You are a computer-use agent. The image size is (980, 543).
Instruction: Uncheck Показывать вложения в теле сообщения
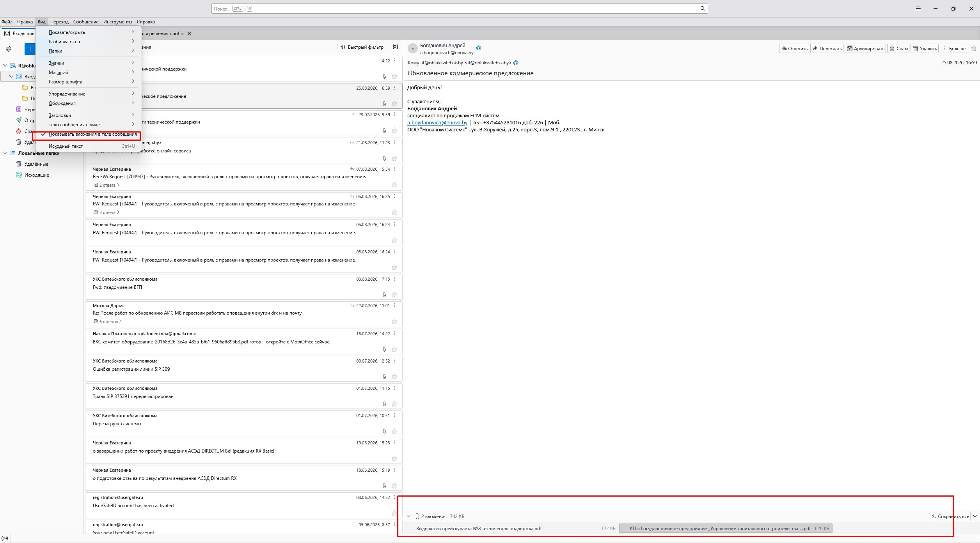(88, 134)
